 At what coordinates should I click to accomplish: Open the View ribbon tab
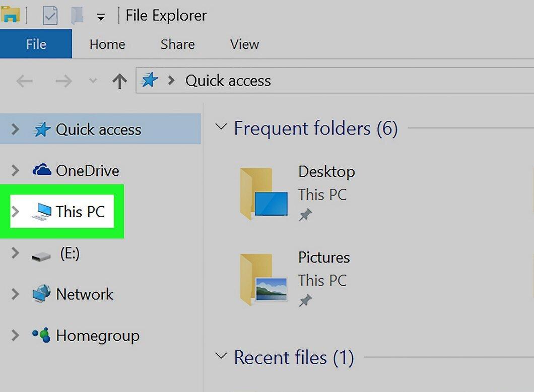click(244, 44)
